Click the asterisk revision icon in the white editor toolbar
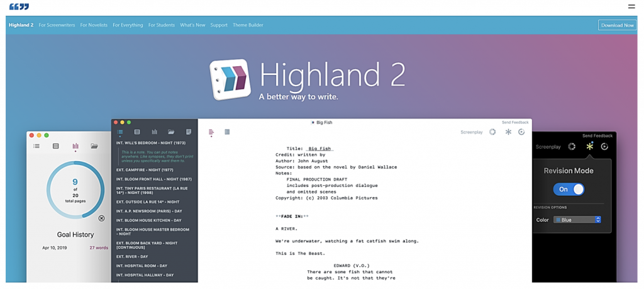Viewport: 644px width, 289px height. tap(508, 132)
